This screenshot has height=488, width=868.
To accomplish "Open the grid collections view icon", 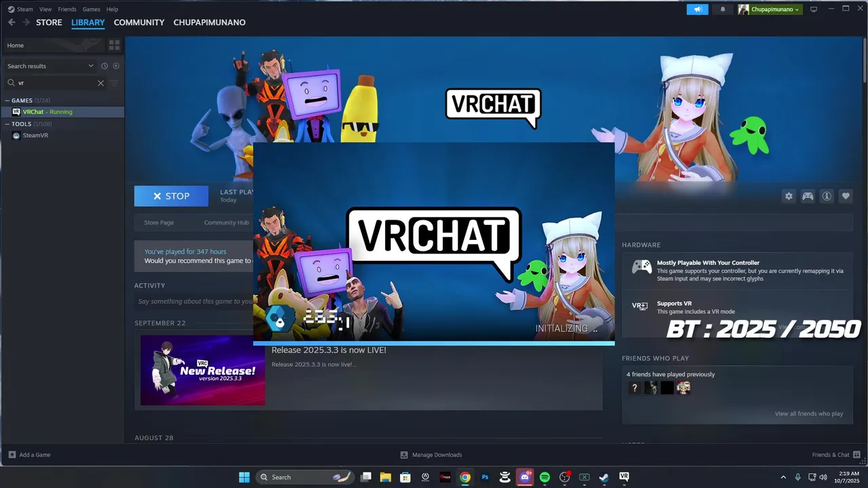I will click(114, 45).
